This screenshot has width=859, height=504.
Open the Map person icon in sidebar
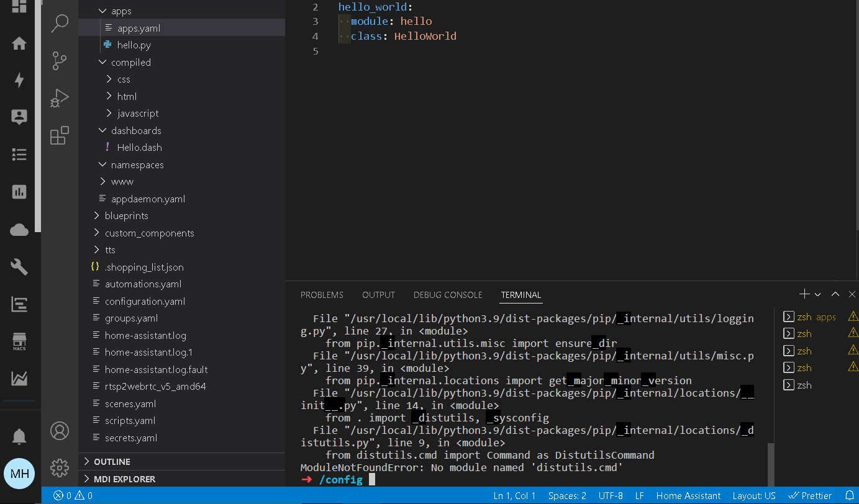pyautogui.click(x=19, y=117)
